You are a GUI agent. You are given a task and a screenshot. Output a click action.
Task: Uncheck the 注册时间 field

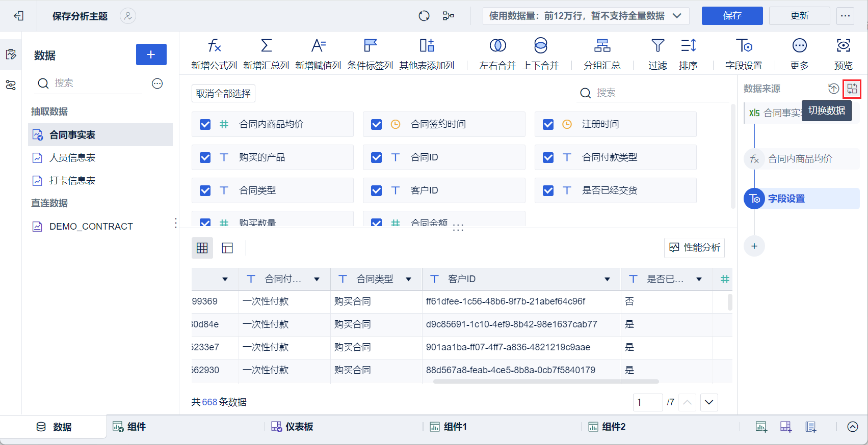click(x=548, y=124)
